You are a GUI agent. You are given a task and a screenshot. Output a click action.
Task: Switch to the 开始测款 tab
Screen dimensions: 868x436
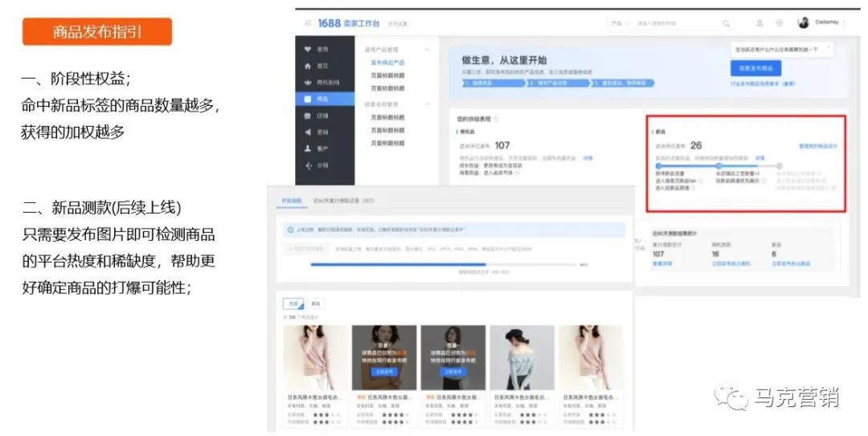click(x=292, y=201)
